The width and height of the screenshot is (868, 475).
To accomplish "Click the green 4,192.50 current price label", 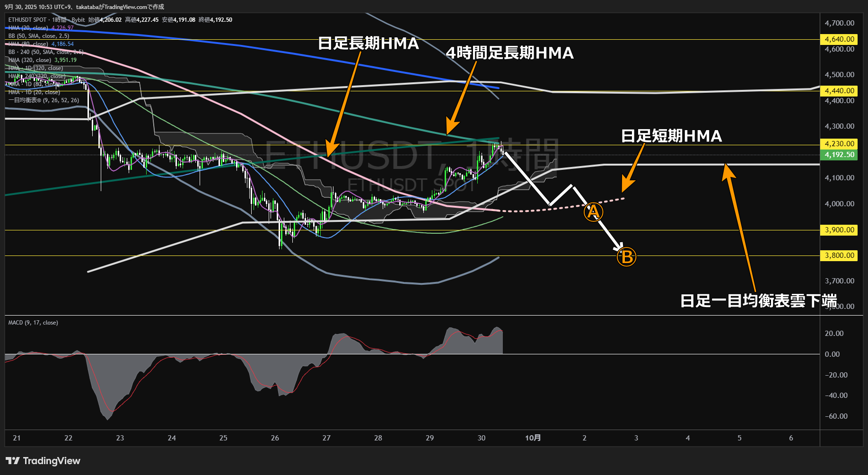I will point(839,155).
